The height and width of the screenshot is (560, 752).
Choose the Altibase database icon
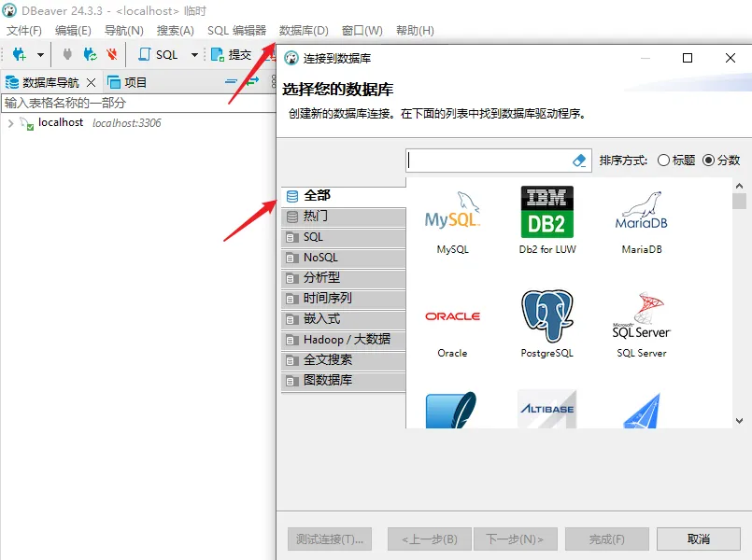[547, 409]
